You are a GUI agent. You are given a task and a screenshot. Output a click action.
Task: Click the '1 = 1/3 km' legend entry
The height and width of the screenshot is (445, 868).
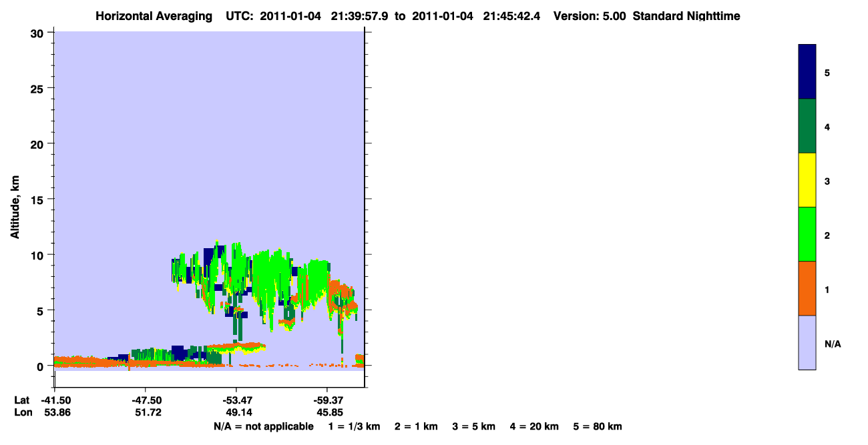(354, 426)
